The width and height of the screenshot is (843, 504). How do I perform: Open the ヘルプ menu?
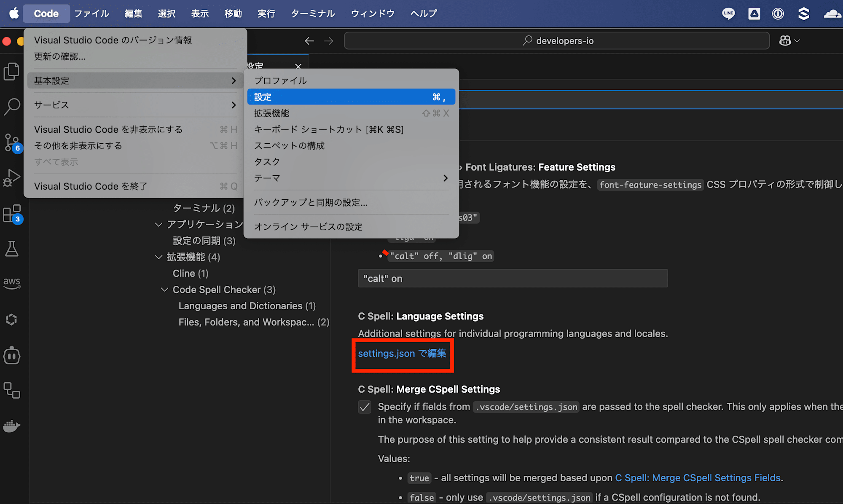pos(424,13)
